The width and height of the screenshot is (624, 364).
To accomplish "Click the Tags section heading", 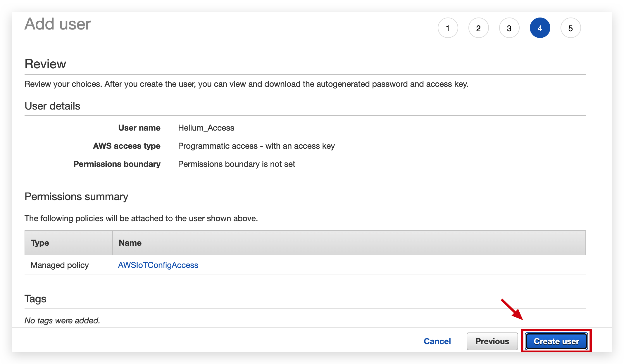I will [x=35, y=299].
